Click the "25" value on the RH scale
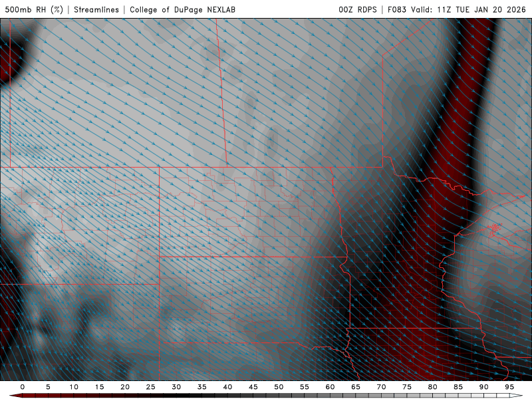The image size is (532, 399). [151, 387]
